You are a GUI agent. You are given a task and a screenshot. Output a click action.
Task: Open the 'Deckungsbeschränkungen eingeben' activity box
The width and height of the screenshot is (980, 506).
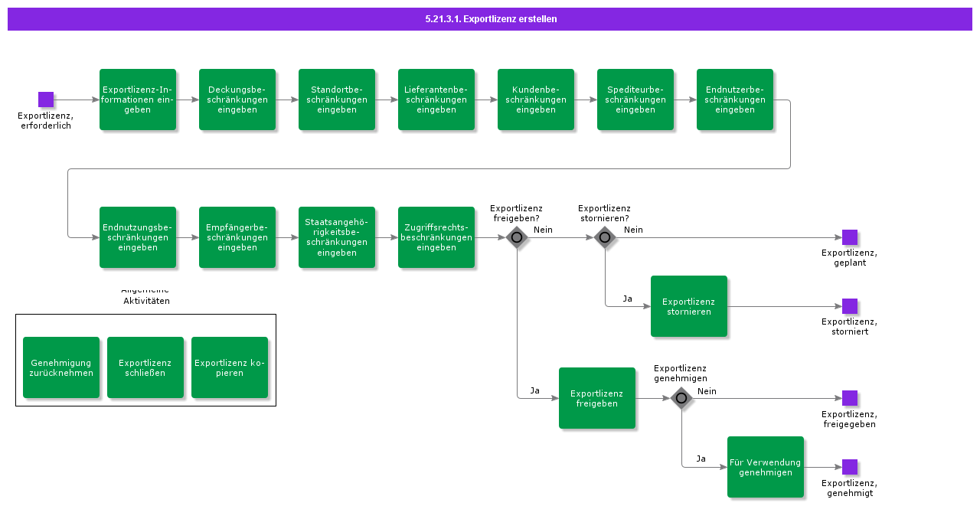click(237, 100)
